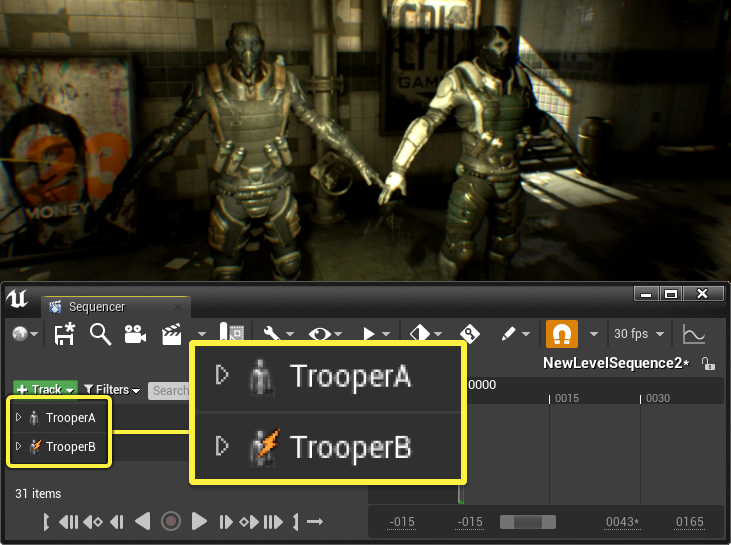
Task: Toggle the auto-key icon with key symbol
Action: click(469, 334)
